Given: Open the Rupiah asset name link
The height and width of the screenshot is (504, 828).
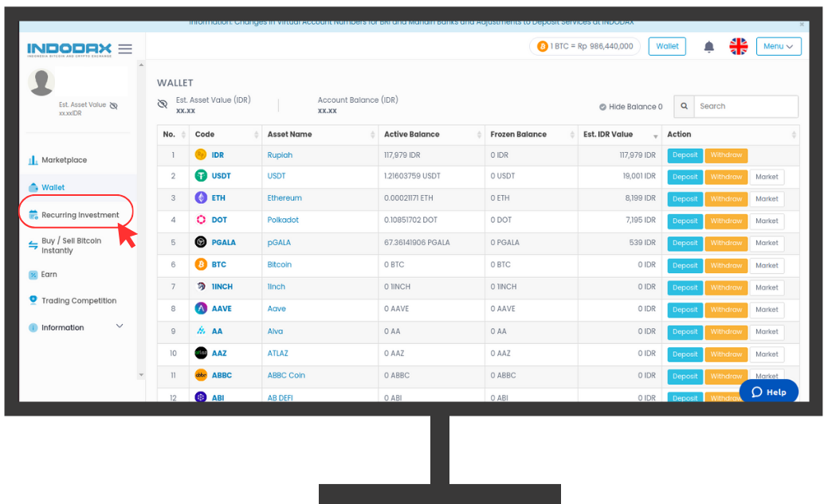Looking at the screenshot, I should [x=280, y=155].
